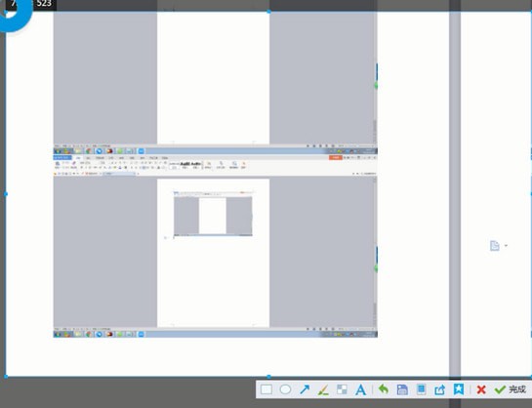Screen dimensions: 532x408
Task: Select the text 'A' annotation tool
Action: pos(360,390)
